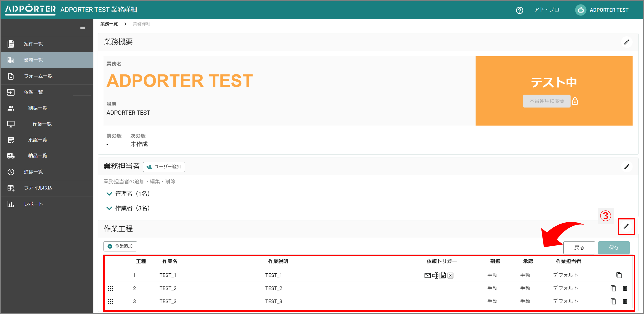Click the large ADPORTER TEST business name
644x314 pixels.
179,81
